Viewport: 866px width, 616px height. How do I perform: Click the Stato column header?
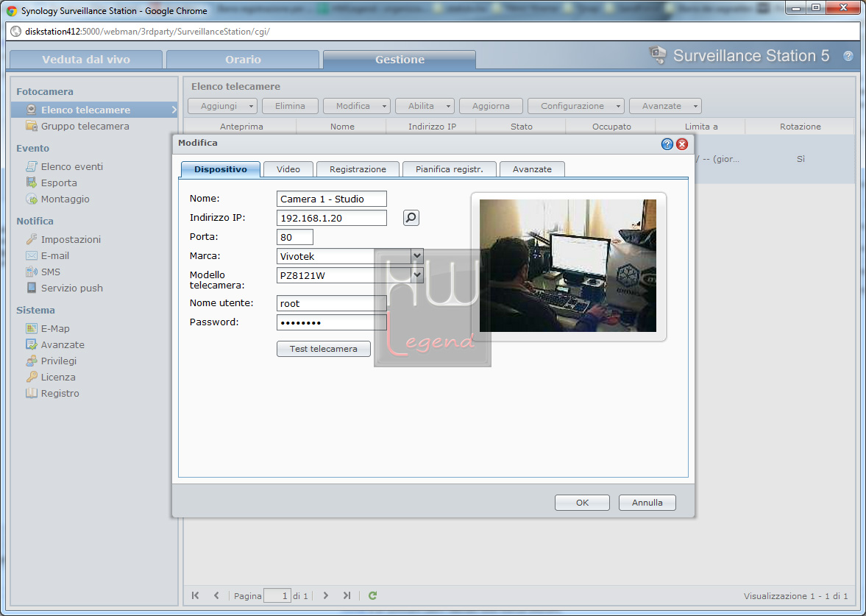[x=522, y=127]
